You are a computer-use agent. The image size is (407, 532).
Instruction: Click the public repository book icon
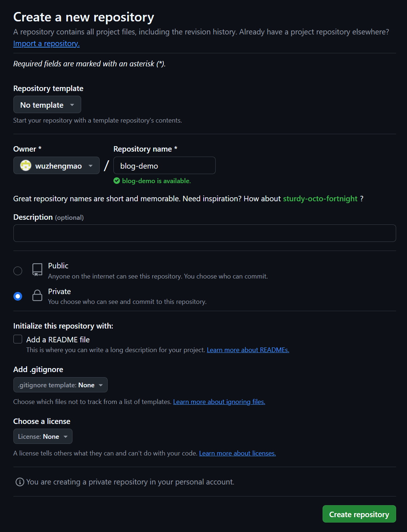click(x=37, y=270)
